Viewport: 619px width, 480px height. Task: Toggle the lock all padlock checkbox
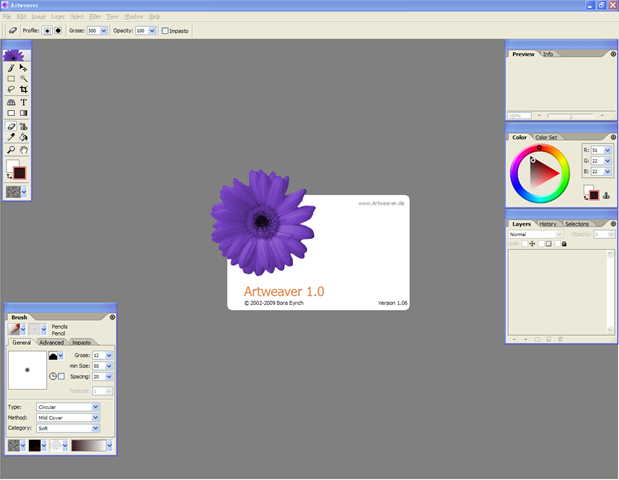557,244
